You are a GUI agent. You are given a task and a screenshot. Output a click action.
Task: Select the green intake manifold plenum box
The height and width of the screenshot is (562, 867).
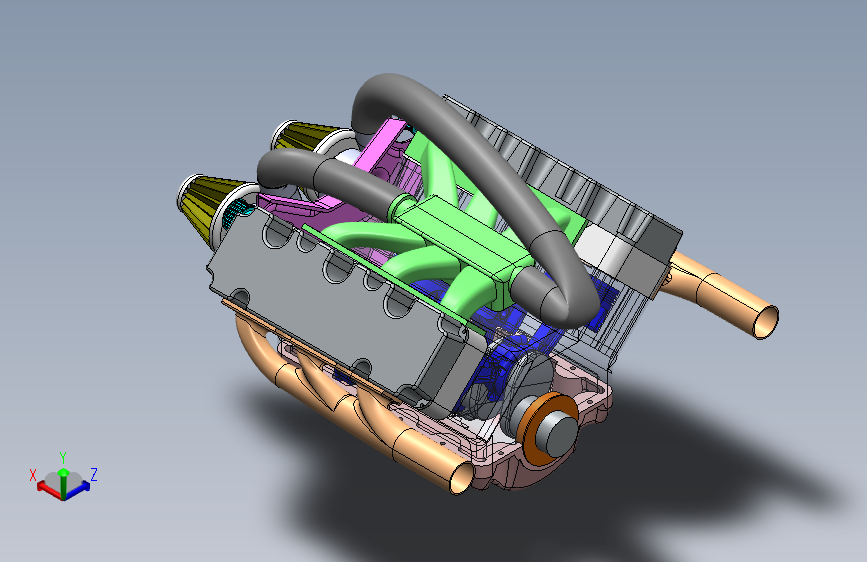pos(462,237)
